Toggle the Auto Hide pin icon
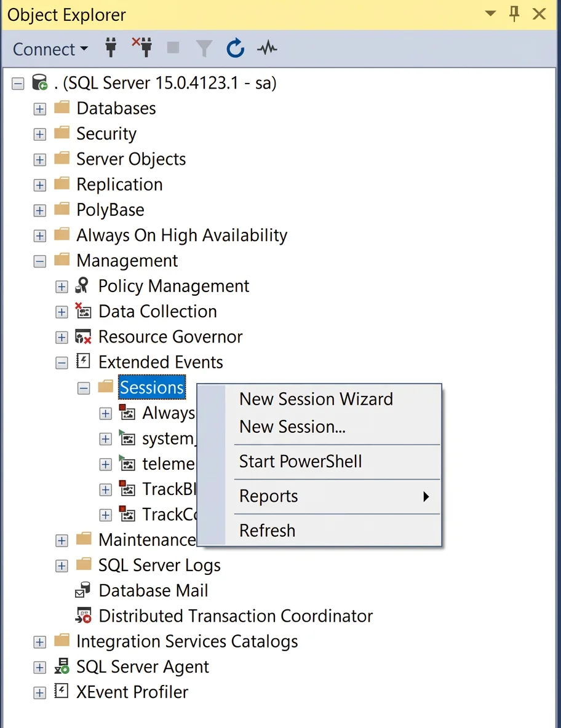 click(514, 14)
